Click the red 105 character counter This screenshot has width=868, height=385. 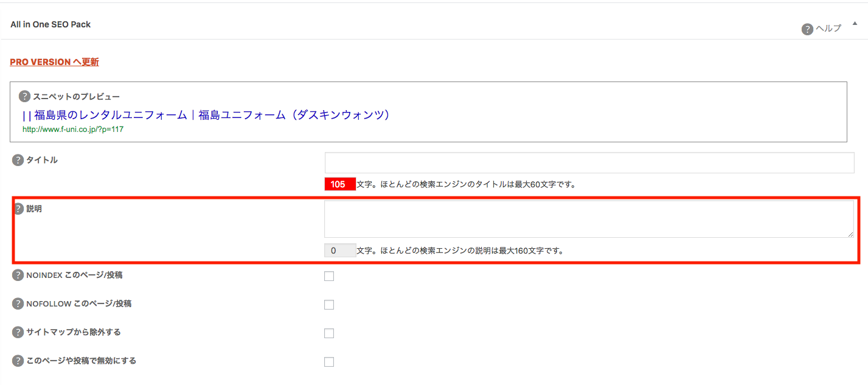pos(339,184)
